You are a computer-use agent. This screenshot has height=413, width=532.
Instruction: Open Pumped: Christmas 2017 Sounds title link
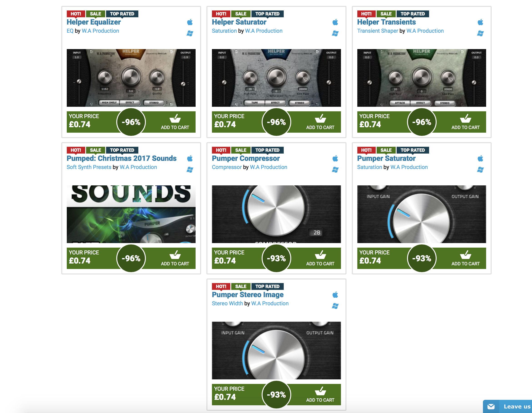pos(122,158)
